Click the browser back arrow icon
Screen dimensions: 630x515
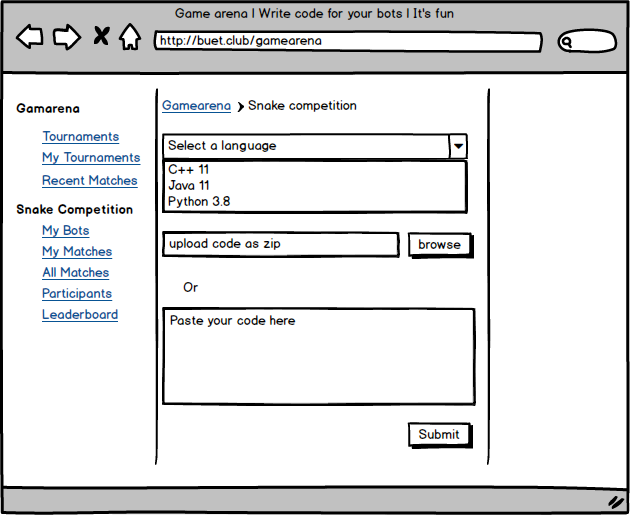[x=30, y=38]
